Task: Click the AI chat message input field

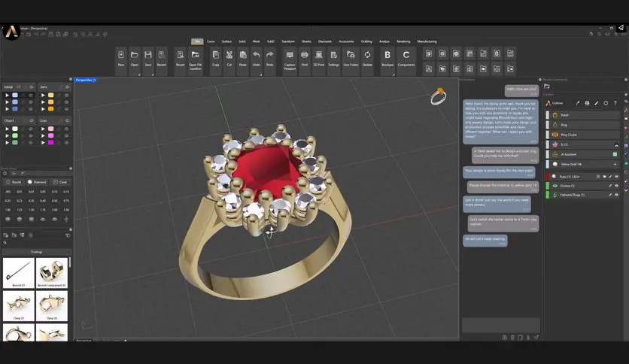Action: (500, 325)
